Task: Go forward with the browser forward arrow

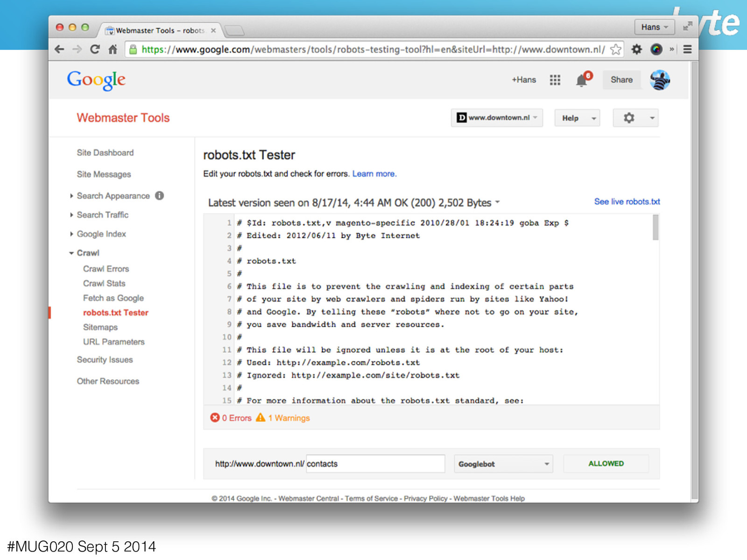Action: (x=77, y=49)
